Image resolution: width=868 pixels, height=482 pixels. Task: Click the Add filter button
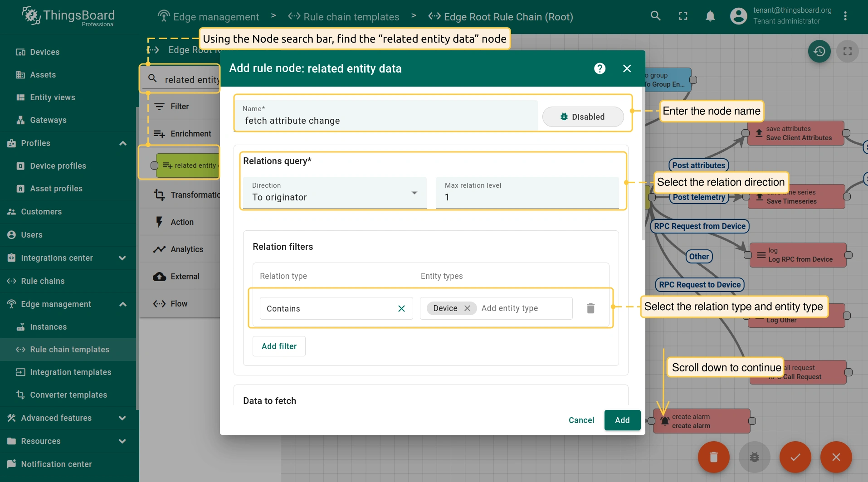tap(279, 346)
